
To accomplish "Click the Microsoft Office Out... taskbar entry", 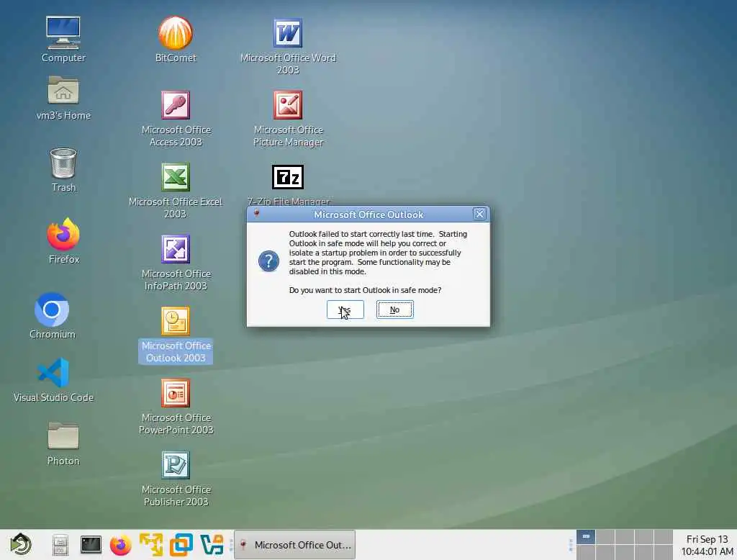I will pyautogui.click(x=294, y=544).
